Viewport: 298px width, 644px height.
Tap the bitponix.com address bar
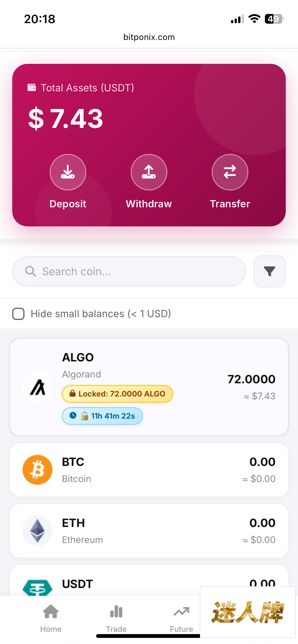point(149,37)
